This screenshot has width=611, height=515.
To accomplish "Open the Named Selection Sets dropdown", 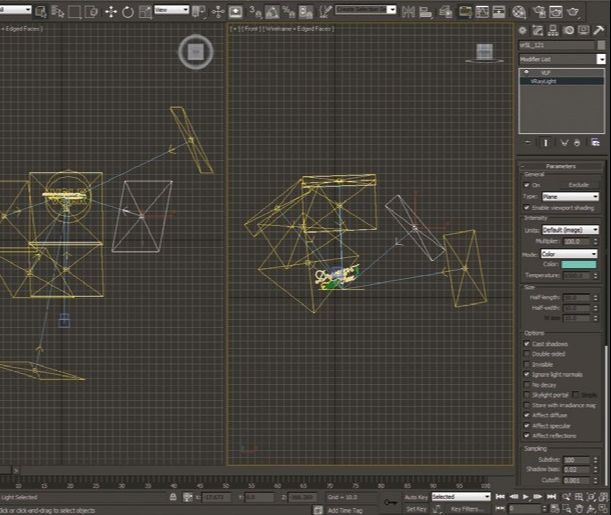I will [x=366, y=10].
